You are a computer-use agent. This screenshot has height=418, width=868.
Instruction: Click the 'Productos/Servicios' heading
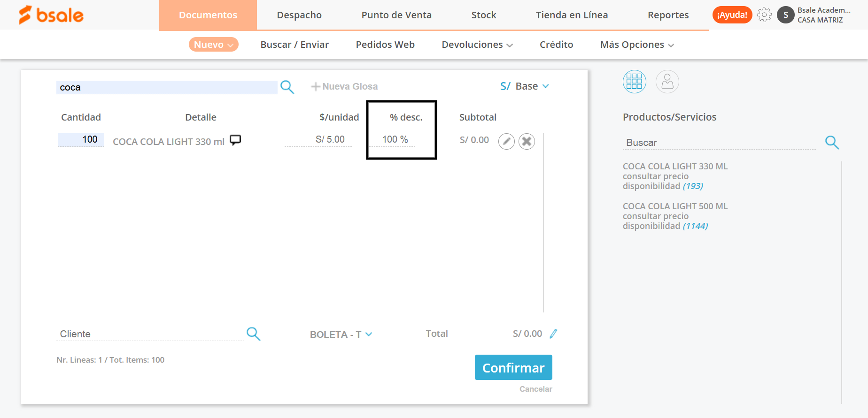tap(669, 117)
